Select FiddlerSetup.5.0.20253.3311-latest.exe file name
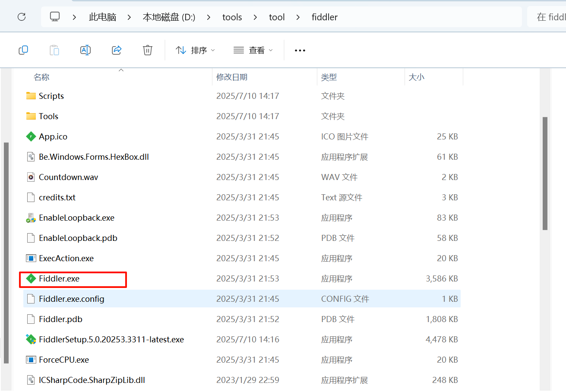The height and width of the screenshot is (392, 566). tap(111, 339)
